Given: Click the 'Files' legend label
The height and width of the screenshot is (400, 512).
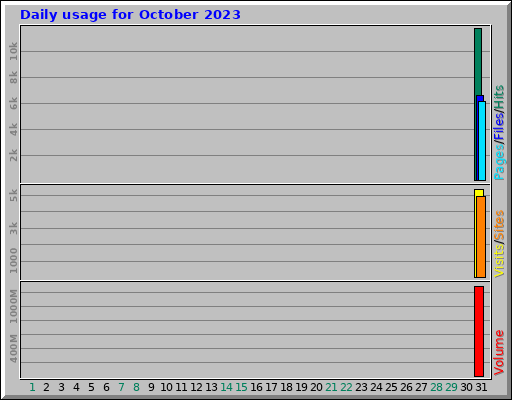Looking at the screenshot, I should point(499,126).
